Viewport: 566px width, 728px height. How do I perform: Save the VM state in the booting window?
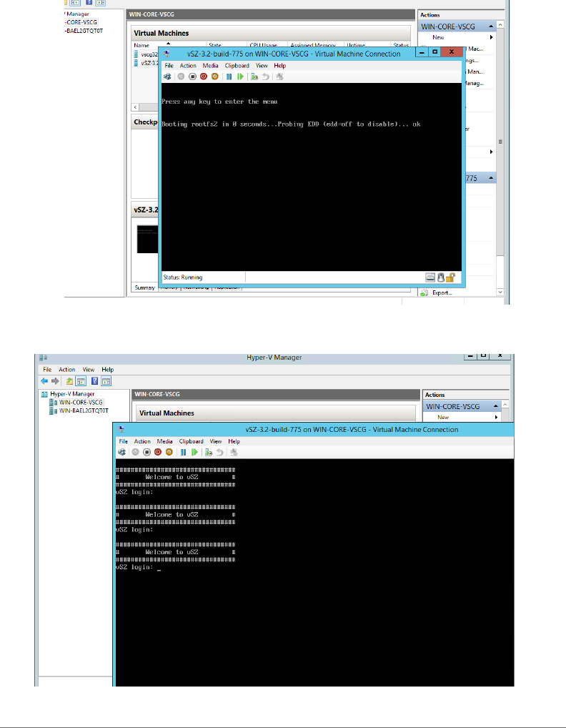point(215,77)
